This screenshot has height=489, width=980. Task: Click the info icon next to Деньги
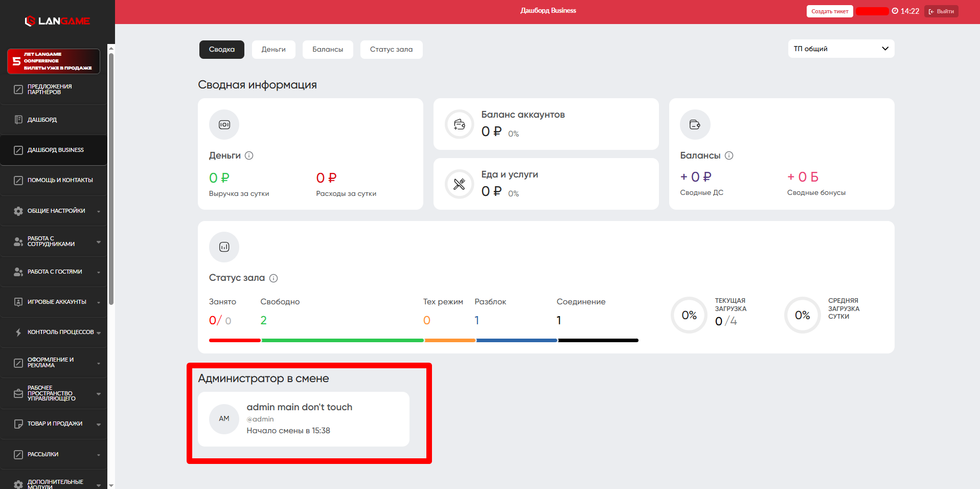pyautogui.click(x=249, y=155)
